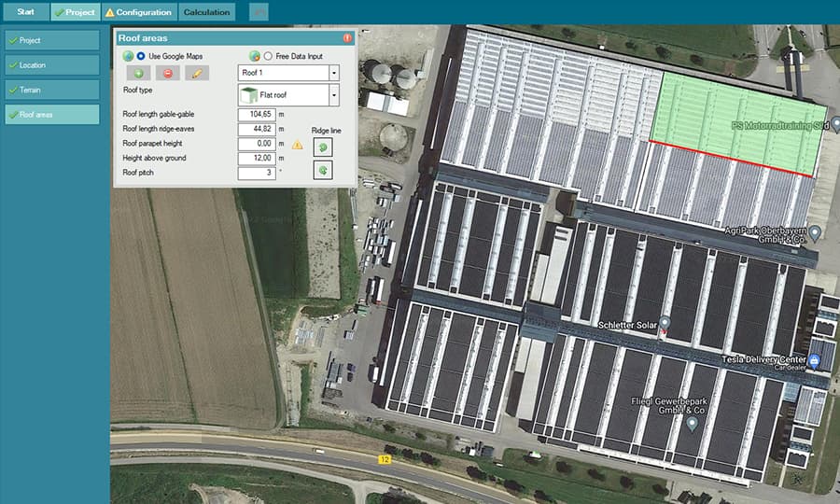Open the Location step in sidebar
Screen dimensions: 840x504
[x=52, y=65]
